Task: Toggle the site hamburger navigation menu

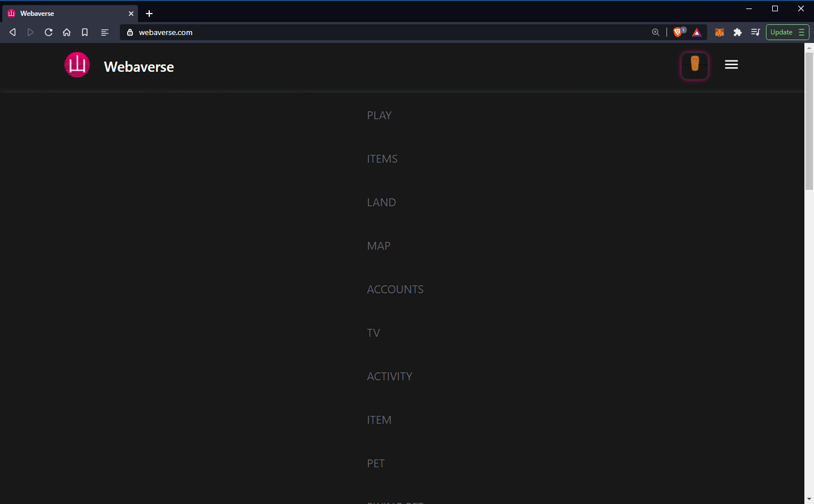Action: [x=731, y=64]
